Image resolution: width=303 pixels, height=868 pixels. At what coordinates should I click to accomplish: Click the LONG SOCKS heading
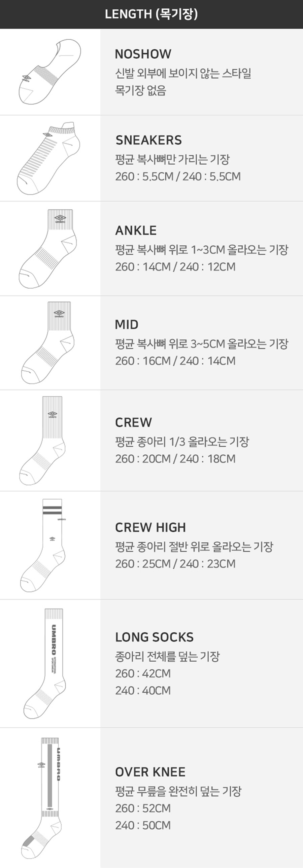(154, 637)
